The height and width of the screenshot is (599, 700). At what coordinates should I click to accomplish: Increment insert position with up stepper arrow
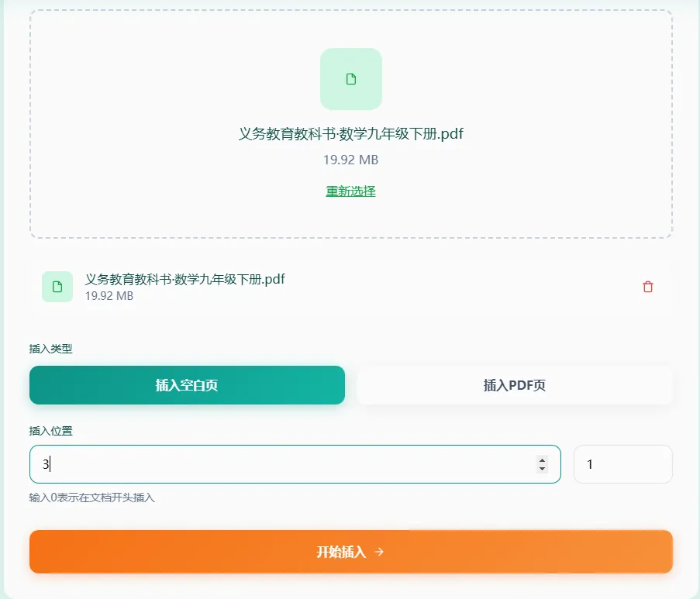542,460
